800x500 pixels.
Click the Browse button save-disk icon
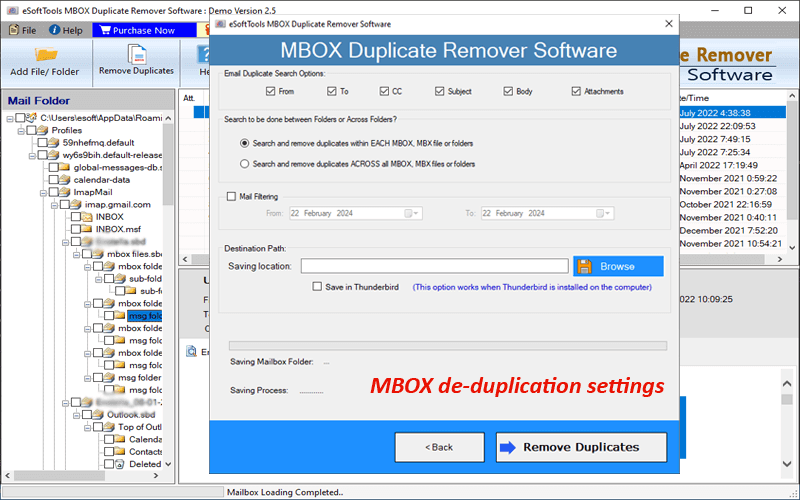pos(585,266)
